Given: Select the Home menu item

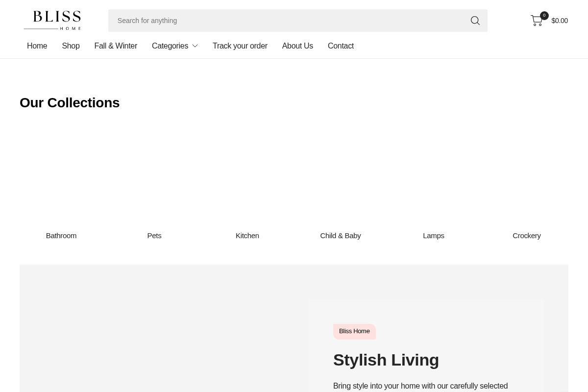Looking at the screenshot, I should coord(37,46).
